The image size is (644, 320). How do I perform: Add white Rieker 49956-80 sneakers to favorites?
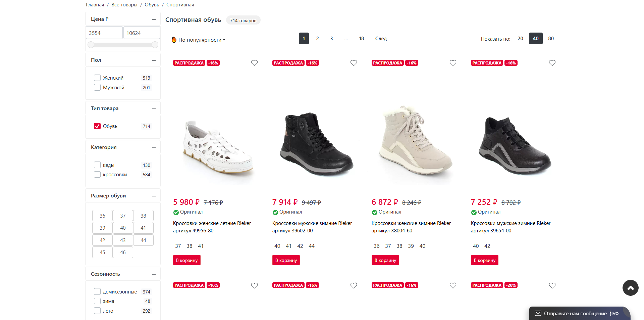[x=254, y=63]
